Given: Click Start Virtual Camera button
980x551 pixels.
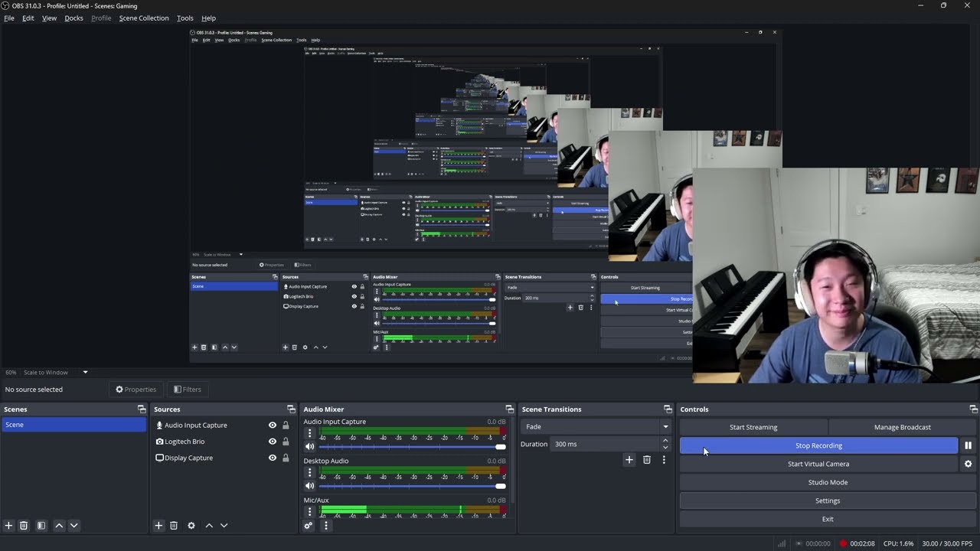Looking at the screenshot, I should pyautogui.click(x=818, y=464).
